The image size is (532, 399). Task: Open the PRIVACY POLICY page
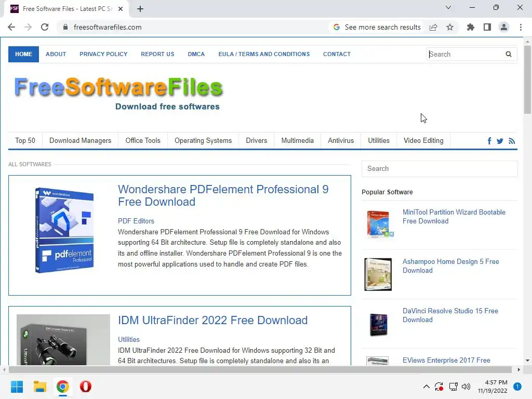103,54
